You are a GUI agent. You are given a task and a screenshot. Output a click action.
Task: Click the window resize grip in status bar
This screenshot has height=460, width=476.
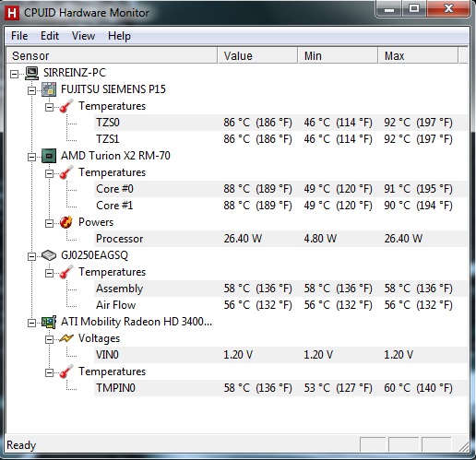[x=463, y=446]
